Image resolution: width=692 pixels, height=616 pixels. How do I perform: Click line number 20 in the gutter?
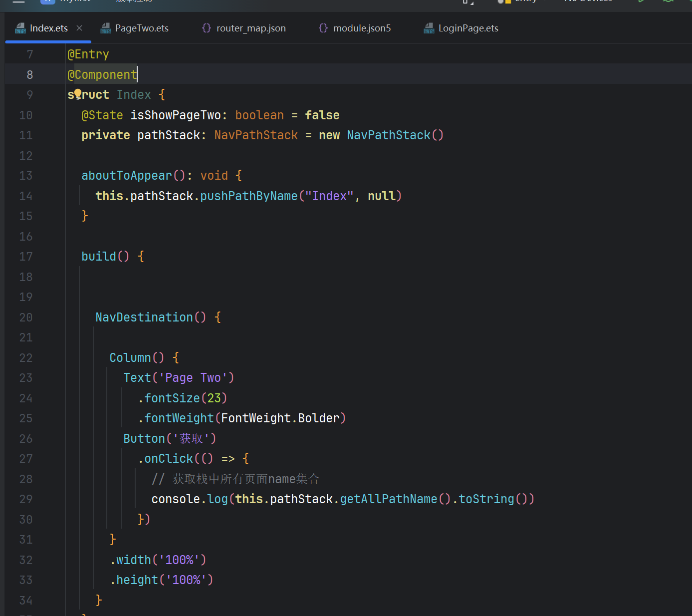pos(26,317)
